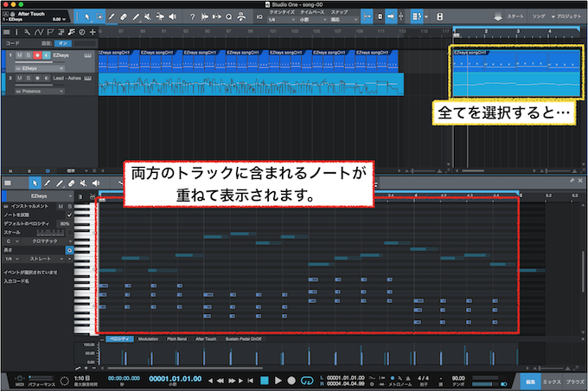588x391 pixels.
Task: Toggle the Autoscroll arrow button
Action: tap(391, 16)
